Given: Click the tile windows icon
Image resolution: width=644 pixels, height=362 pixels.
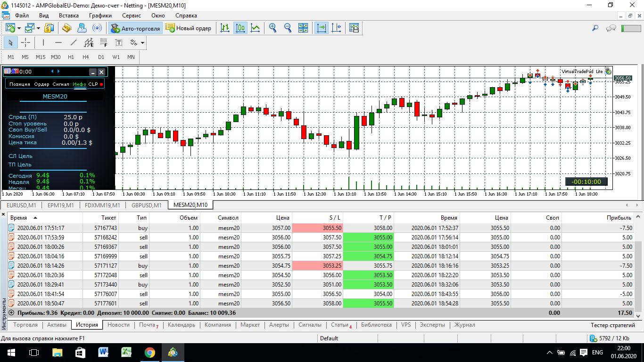Looking at the screenshot, I should pyautogui.click(x=303, y=28).
